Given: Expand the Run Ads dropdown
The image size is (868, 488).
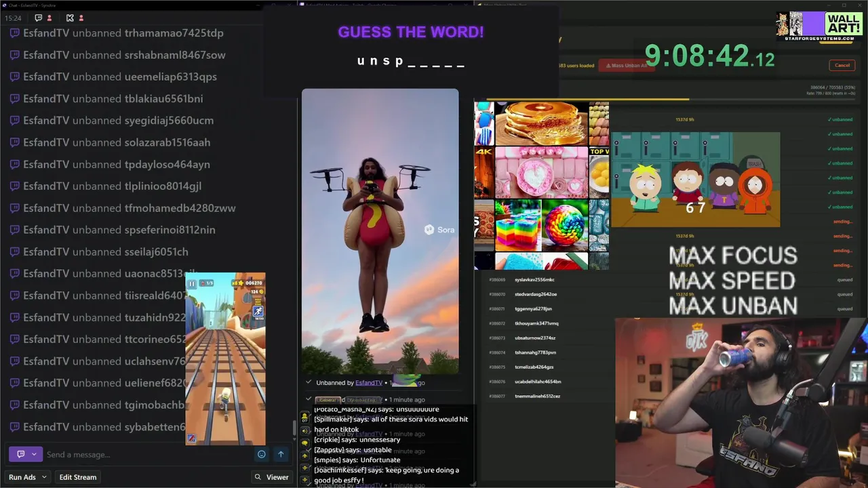Looking at the screenshot, I should [28, 477].
